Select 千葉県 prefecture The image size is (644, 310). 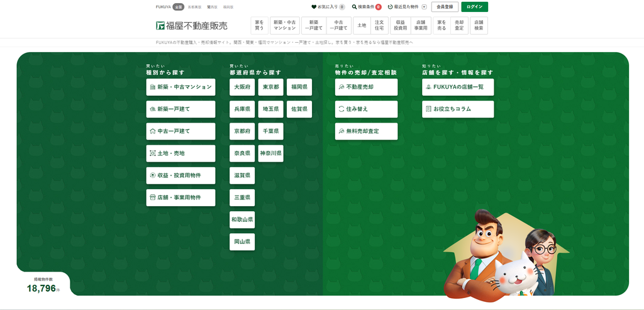coord(270,131)
